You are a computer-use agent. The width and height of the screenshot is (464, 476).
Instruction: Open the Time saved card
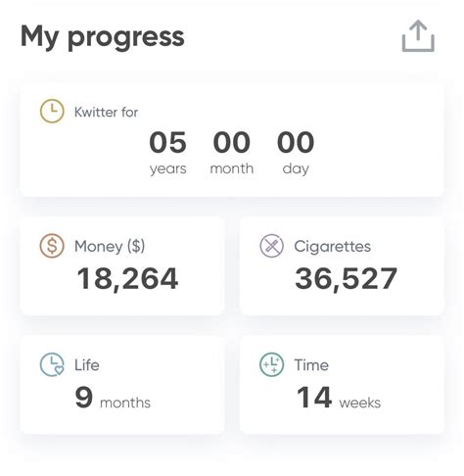(x=342, y=385)
